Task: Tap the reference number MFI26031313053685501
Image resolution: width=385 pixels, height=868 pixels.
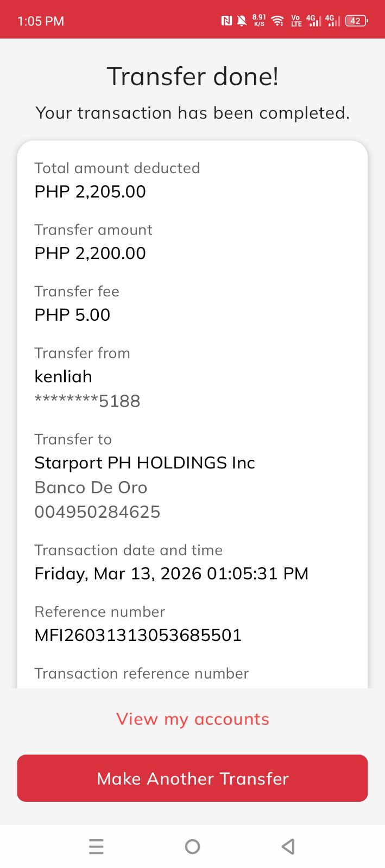Action: tap(138, 635)
